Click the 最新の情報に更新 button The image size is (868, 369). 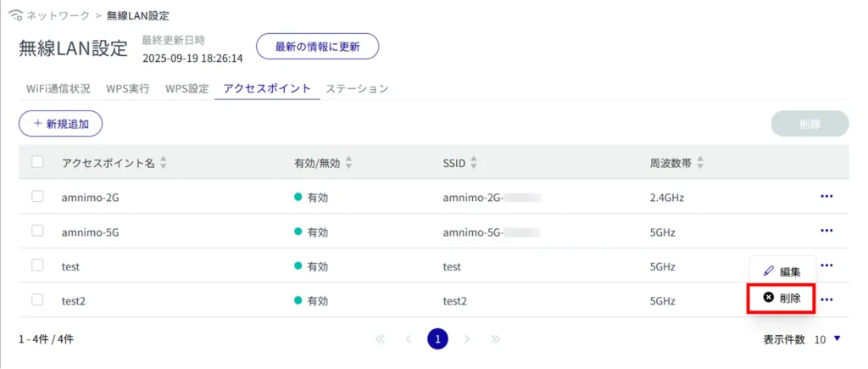coord(317,47)
